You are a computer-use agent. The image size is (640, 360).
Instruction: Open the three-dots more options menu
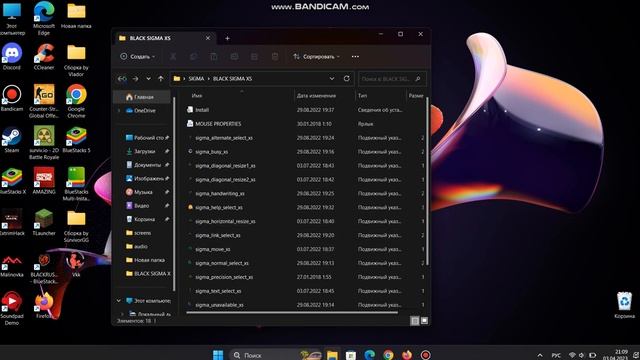click(x=355, y=57)
